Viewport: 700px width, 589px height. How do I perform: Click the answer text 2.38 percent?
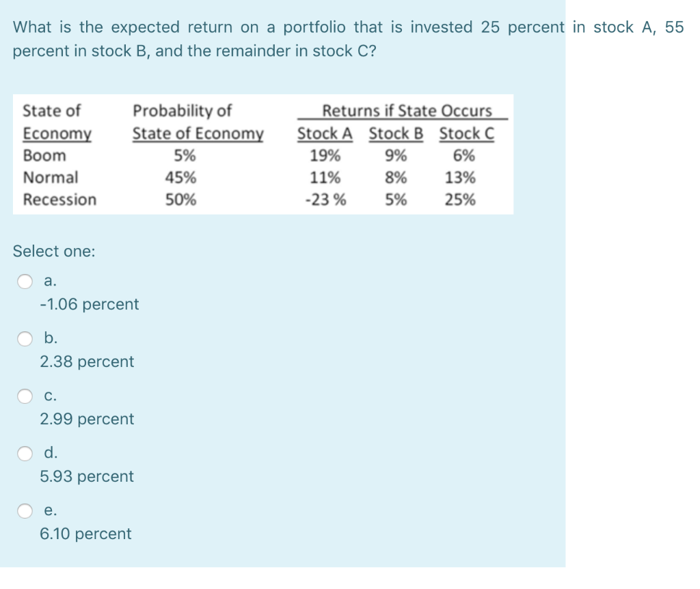pos(86,361)
